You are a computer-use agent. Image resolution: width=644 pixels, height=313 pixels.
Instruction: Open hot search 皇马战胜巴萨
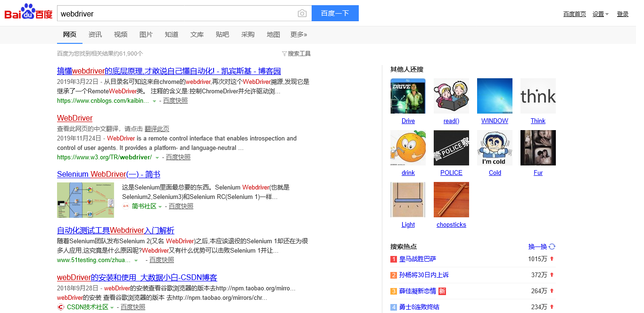418,259
